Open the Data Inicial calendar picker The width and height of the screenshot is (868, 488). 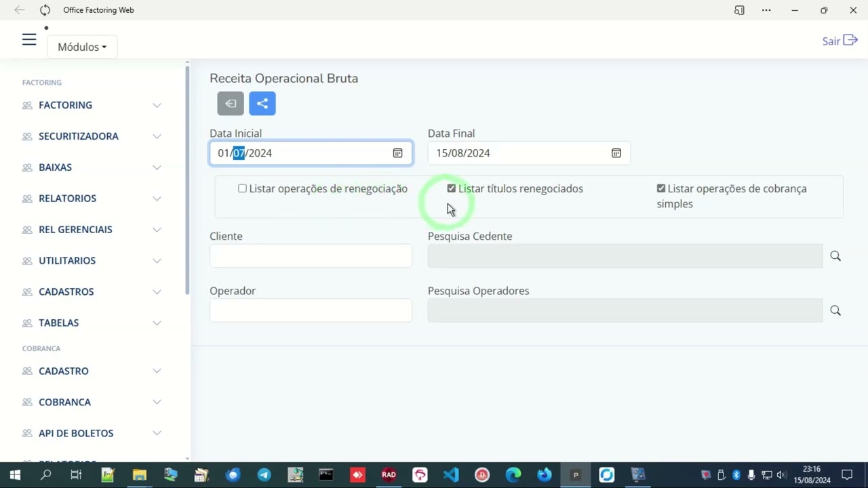pyautogui.click(x=398, y=153)
